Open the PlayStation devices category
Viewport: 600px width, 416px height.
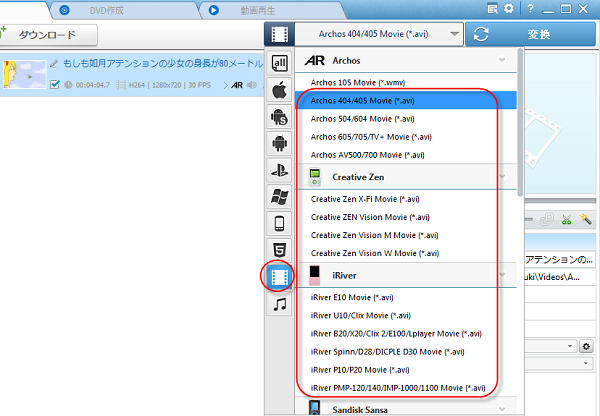click(x=279, y=170)
